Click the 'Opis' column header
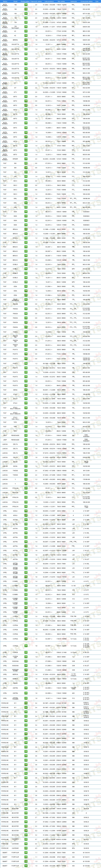 pos(97,1)
